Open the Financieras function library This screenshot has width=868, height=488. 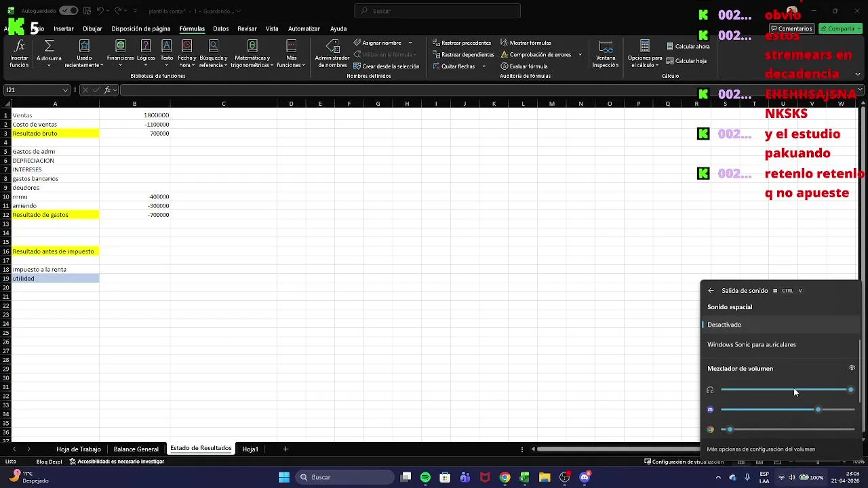pyautogui.click(x=120, y=53)
